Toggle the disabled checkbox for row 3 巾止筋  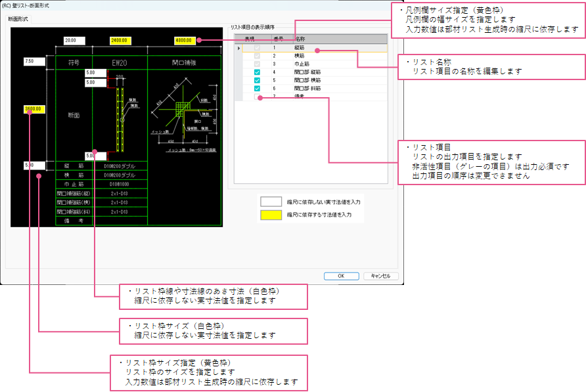tap(257, 64)
